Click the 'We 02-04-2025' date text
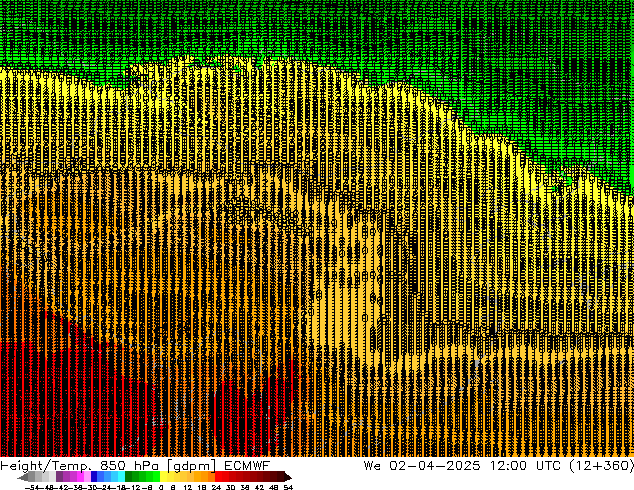 click(422, 465)
